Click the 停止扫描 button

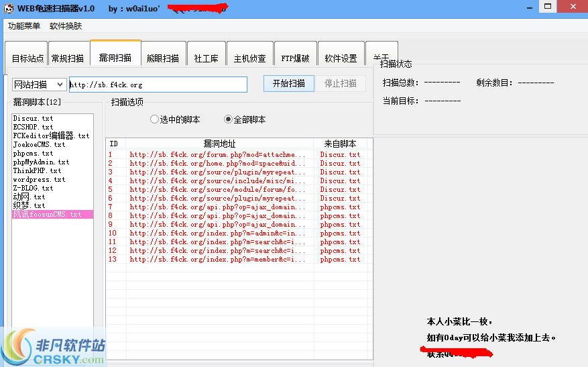pyautogui.click(x=340, y=83)
